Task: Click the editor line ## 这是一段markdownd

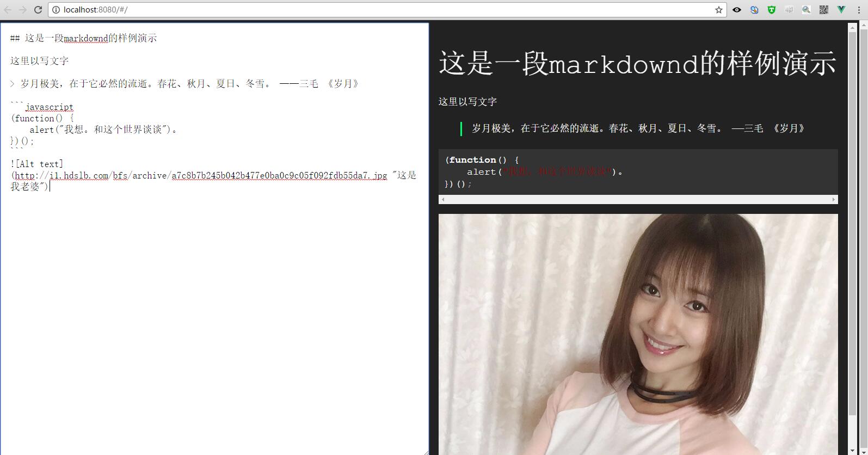Action: coord(83,38)
